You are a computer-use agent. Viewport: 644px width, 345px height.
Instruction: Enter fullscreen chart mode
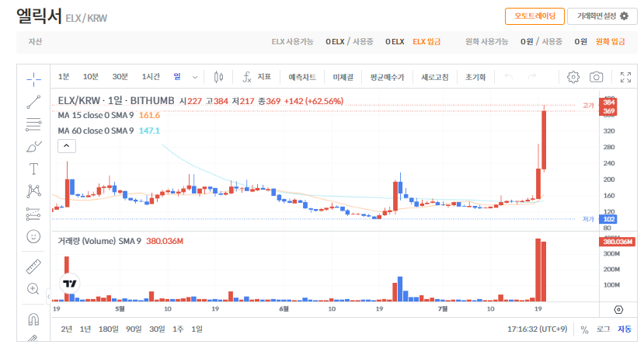[625, 77]
